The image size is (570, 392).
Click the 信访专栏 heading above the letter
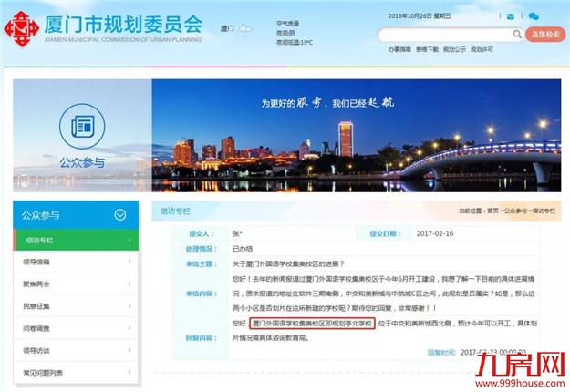pyautogui.click(x=175, y=211)
